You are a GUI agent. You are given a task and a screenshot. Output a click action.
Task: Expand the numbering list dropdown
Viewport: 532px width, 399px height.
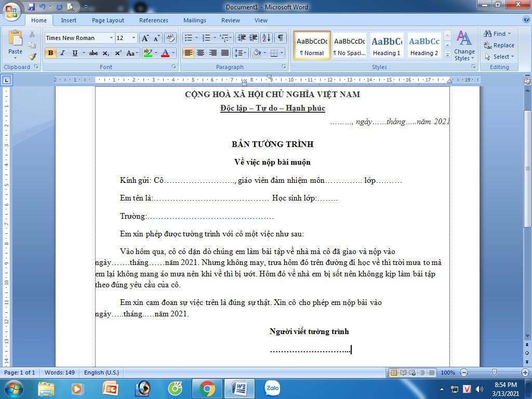215,37
